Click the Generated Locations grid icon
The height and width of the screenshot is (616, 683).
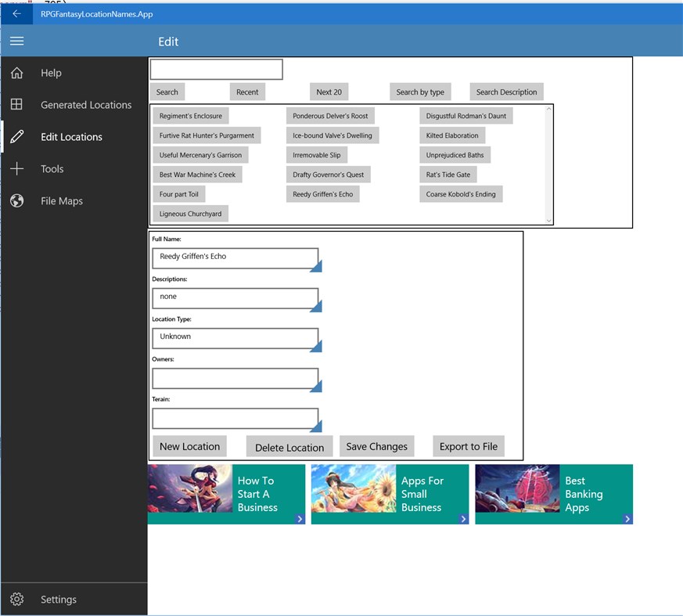[16, 104]
